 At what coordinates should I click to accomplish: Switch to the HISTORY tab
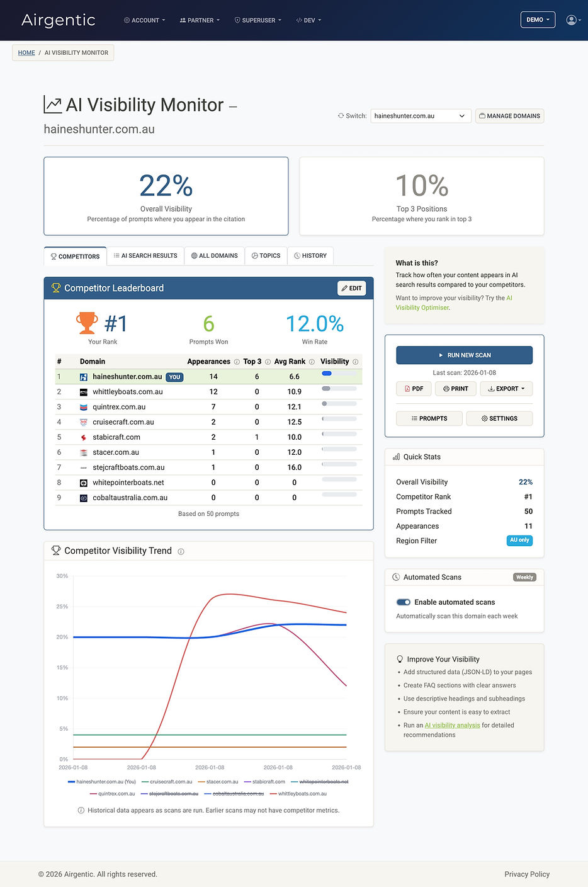click(310, 256)
